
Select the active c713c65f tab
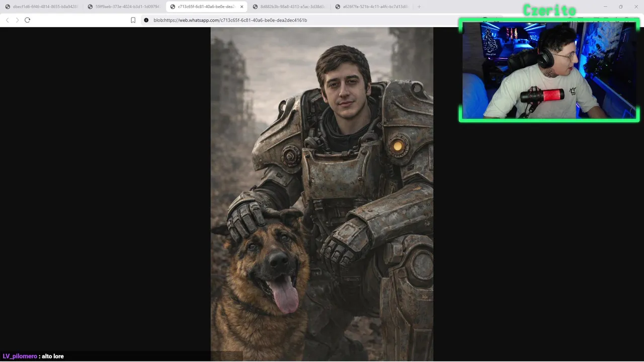[x=206, y=7]
